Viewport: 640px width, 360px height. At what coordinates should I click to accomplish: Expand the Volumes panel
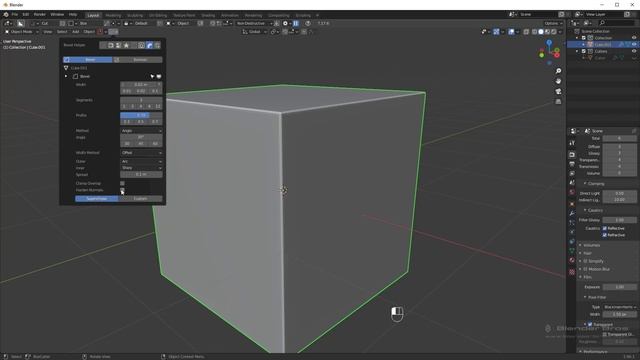[591, 245]
